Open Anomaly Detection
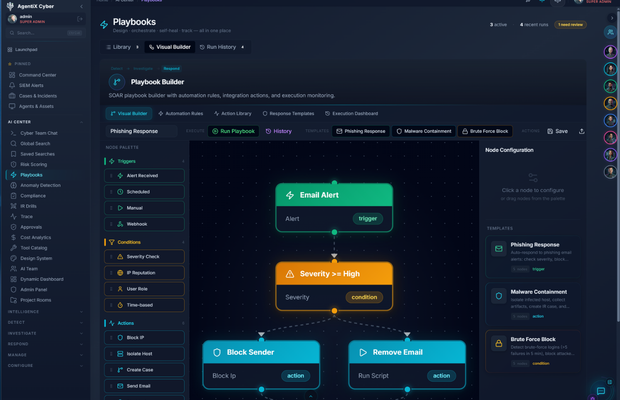The height and width of the screenshot is (400, 620). 40,185
